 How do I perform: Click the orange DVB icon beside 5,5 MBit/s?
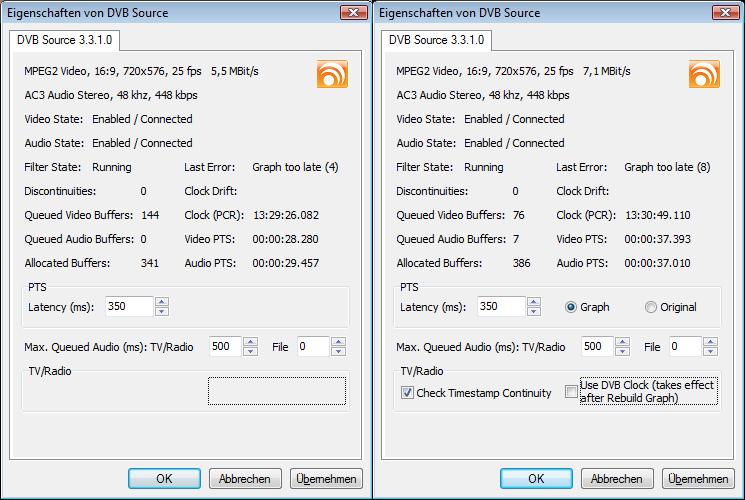[332, 75]
